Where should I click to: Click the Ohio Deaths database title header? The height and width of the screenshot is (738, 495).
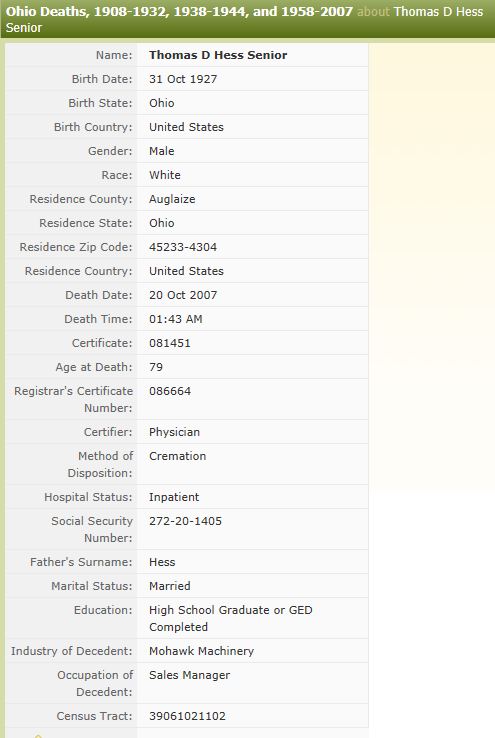pyautogui.click(x=179, y=11)
